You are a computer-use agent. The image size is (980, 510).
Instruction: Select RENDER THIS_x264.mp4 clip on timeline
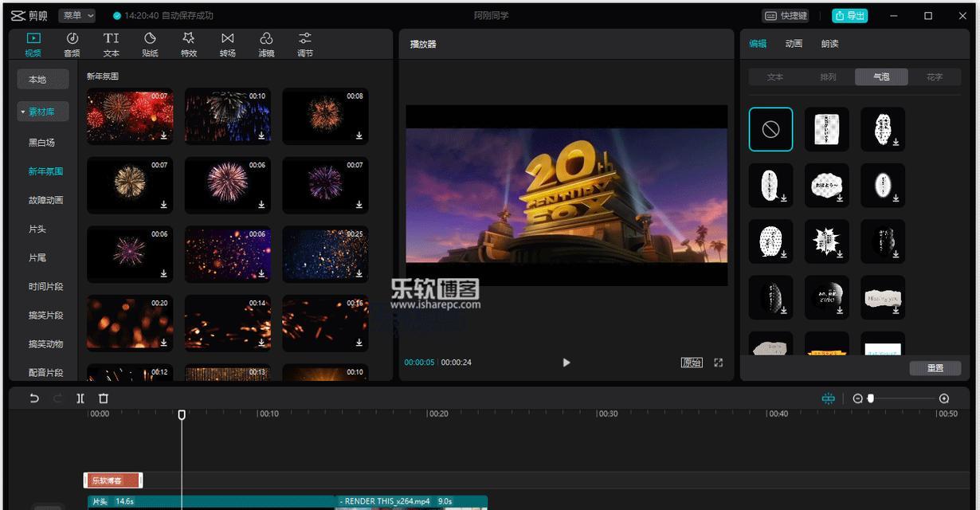point(411,502)
